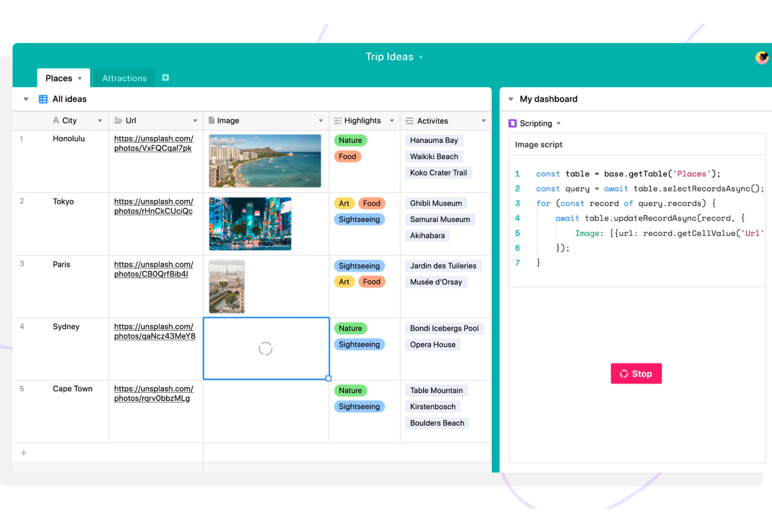Click the selected Sydney cell fill handle

pyautogui.click(x=328, y=379)
